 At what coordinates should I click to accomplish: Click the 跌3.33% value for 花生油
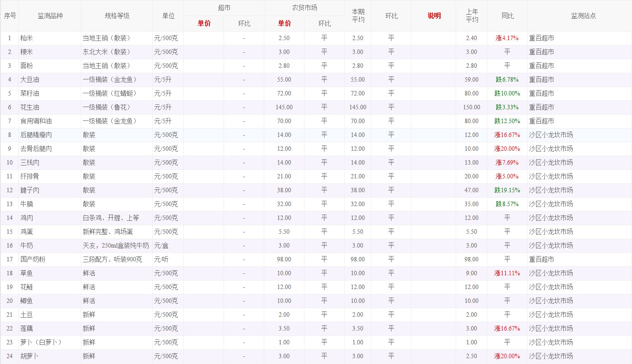click(507, 108)
